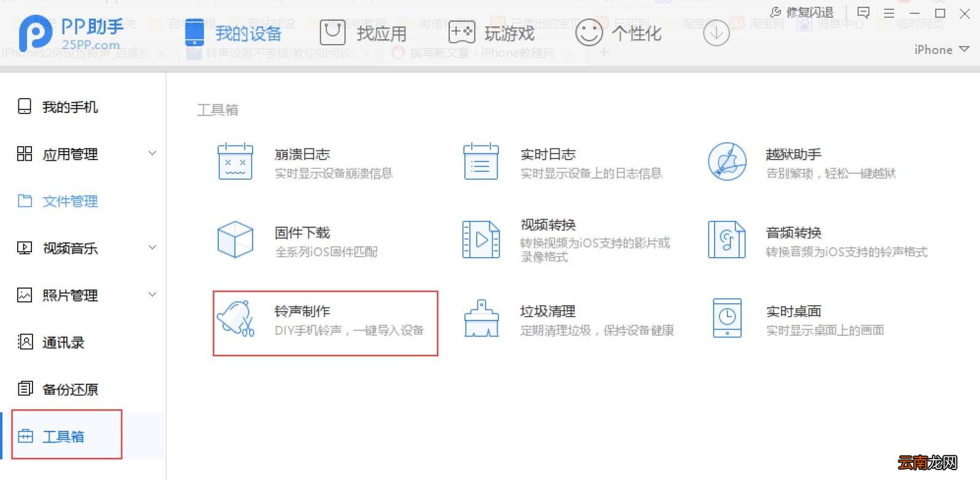Screen dimensions: 980x480
Task: Switch to the 个性化 tab
Action: [x=618, y=33]
